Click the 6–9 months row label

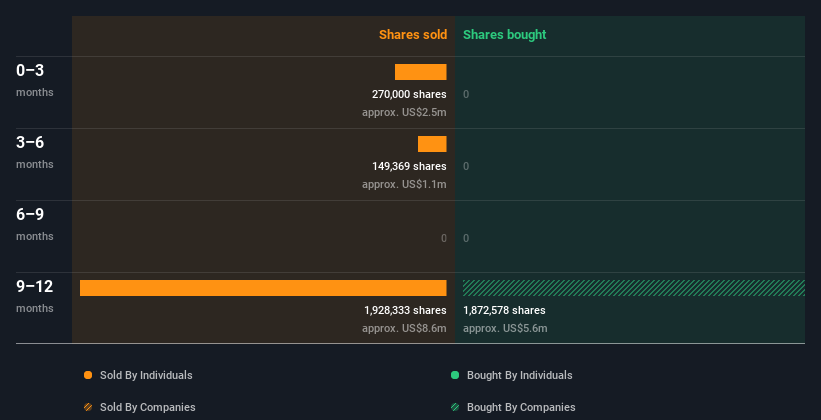(x=35, y=224)
